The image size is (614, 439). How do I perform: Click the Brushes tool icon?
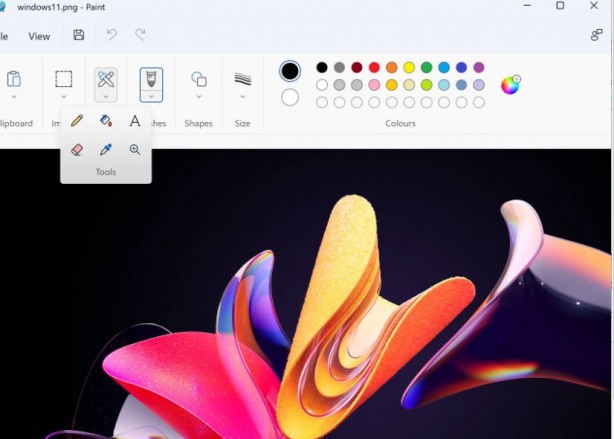[151, 79]
